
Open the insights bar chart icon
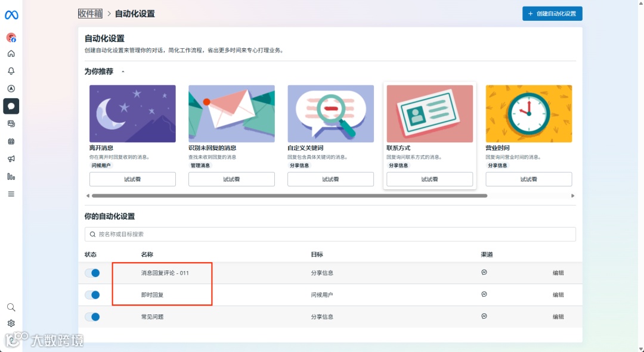coord(11,176)
